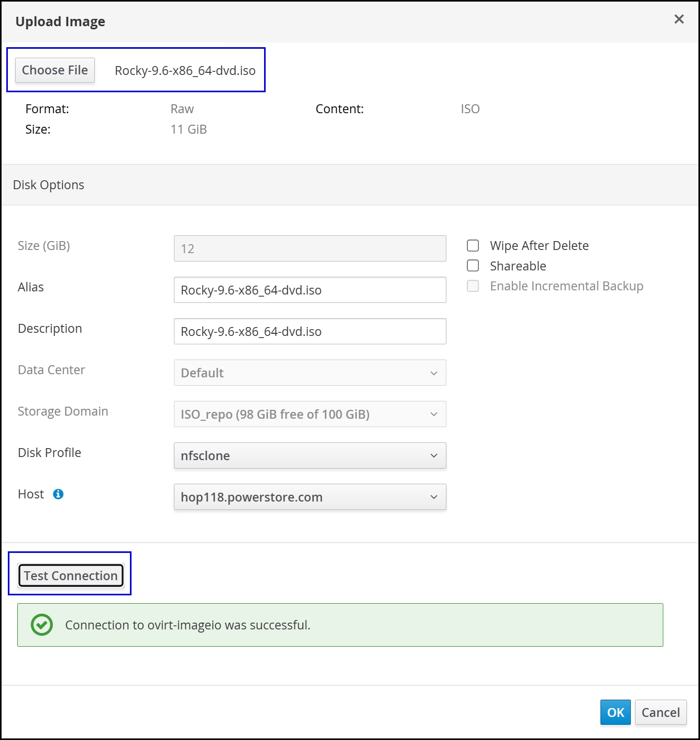Click the Format value Raw
Viewport: 700px width, 740px height.
click(182, 109)
